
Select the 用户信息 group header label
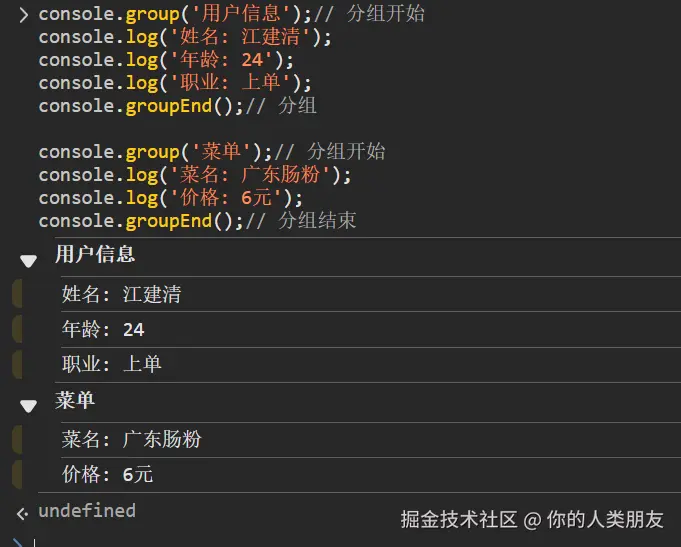[95, 254]
